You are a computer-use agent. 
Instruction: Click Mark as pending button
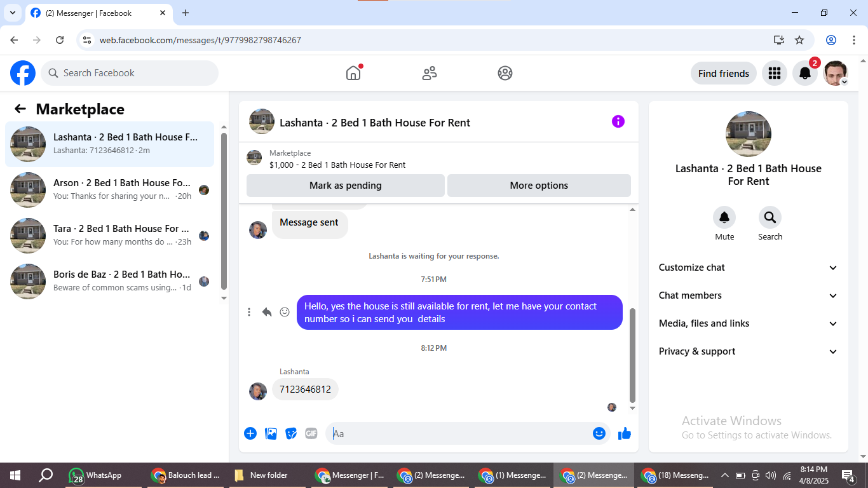(x=346, y=186)
